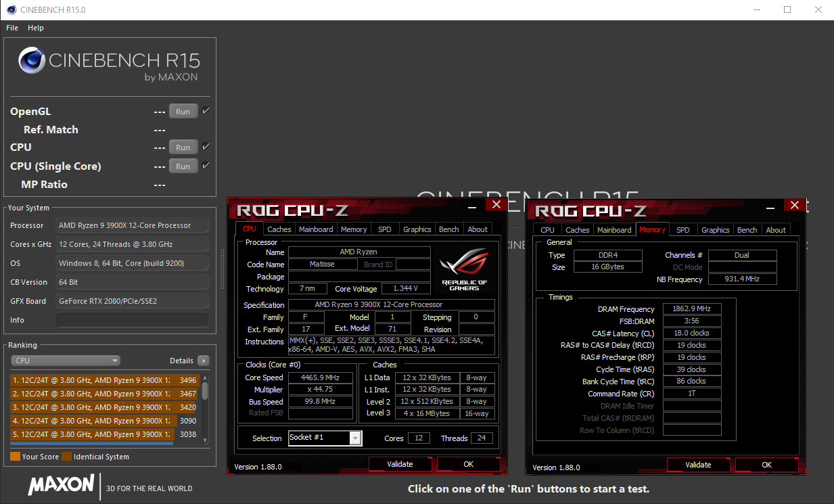Switch to SPD tab in left CPU-Z window
The width and height of the screenshot is (834, 504).
coord(385,229)
